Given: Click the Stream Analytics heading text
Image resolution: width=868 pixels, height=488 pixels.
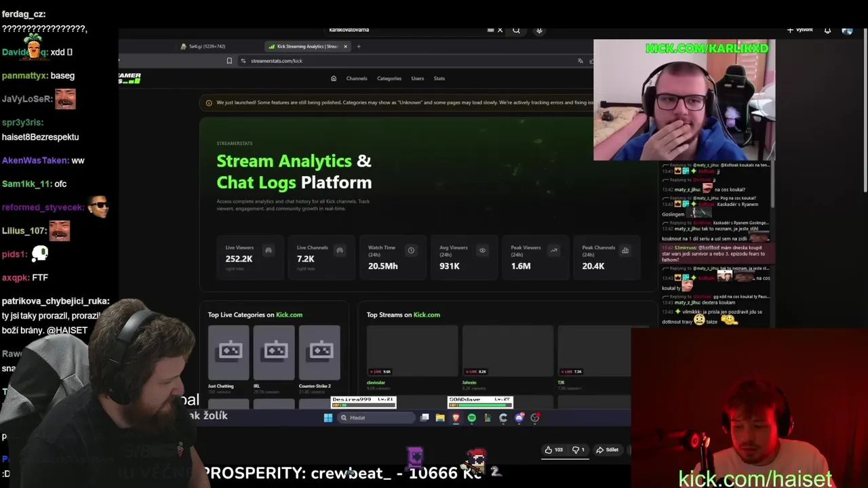Looking at the screenshot, I should (284, 161).
